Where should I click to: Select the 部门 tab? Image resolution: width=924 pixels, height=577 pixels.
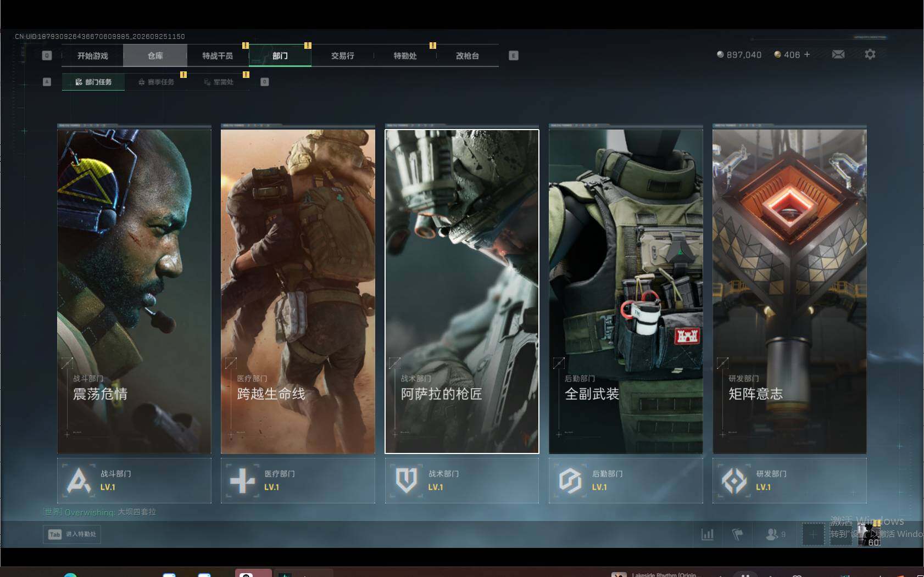[280, 55]
